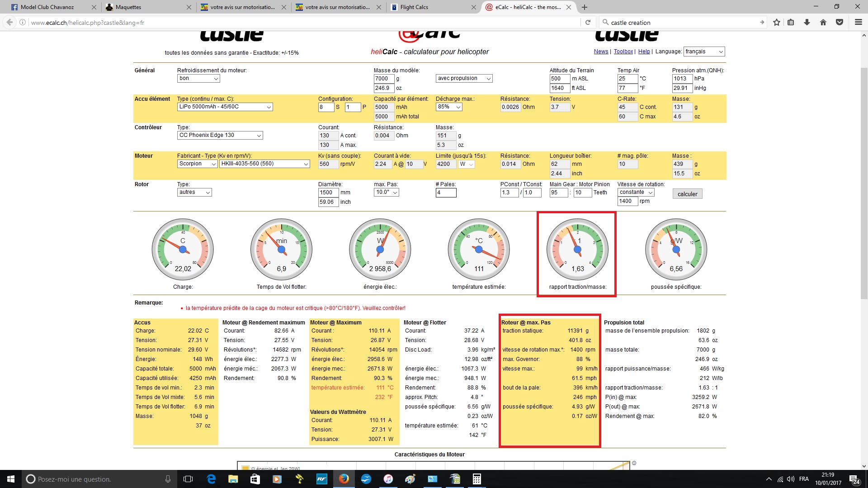Click the volume speaker tray icon
The image size is (868, 488).
click(x=791, y=479)
